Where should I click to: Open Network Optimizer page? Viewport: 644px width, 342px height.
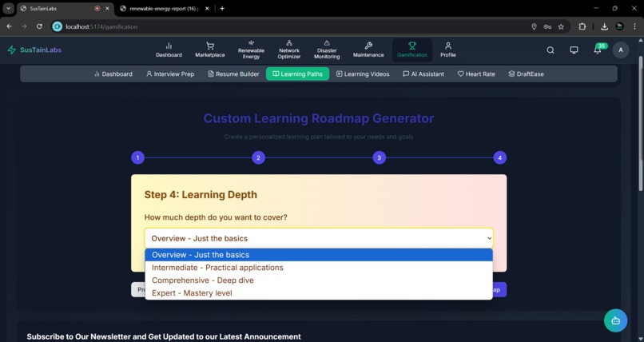coord(289,50)
